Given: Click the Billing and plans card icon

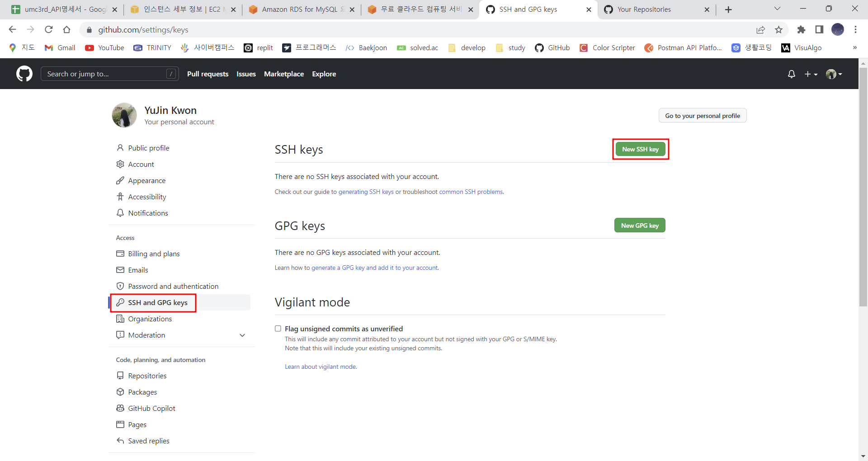Looking at the screenshot, I should point(120,254).
